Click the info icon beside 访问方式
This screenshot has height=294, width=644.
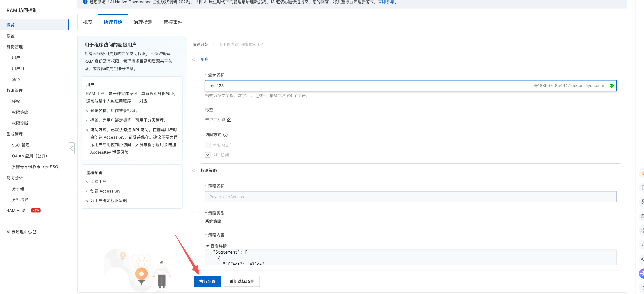(x=225, y=135)
